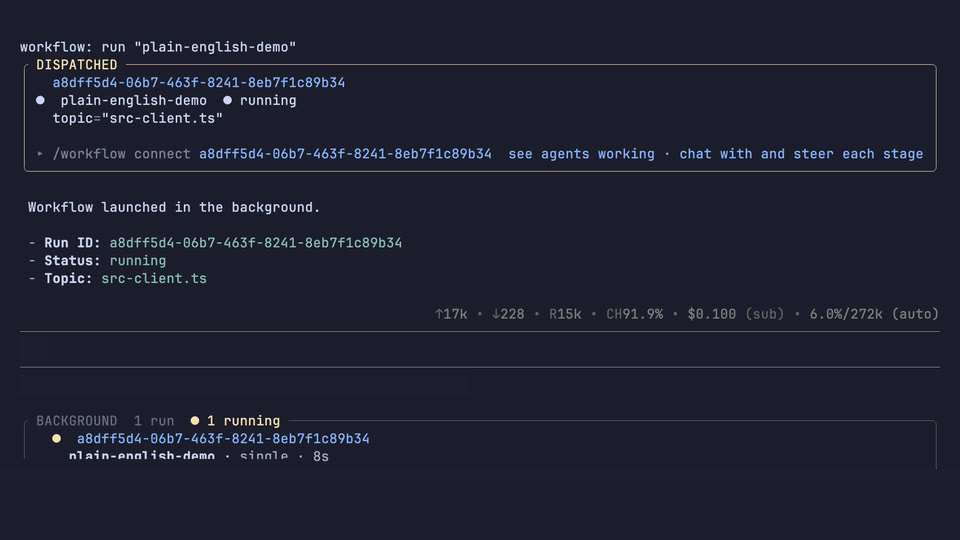Click the "1 running" status label
Viewport: 960px width, 540px height.
(x=243, y=421)
